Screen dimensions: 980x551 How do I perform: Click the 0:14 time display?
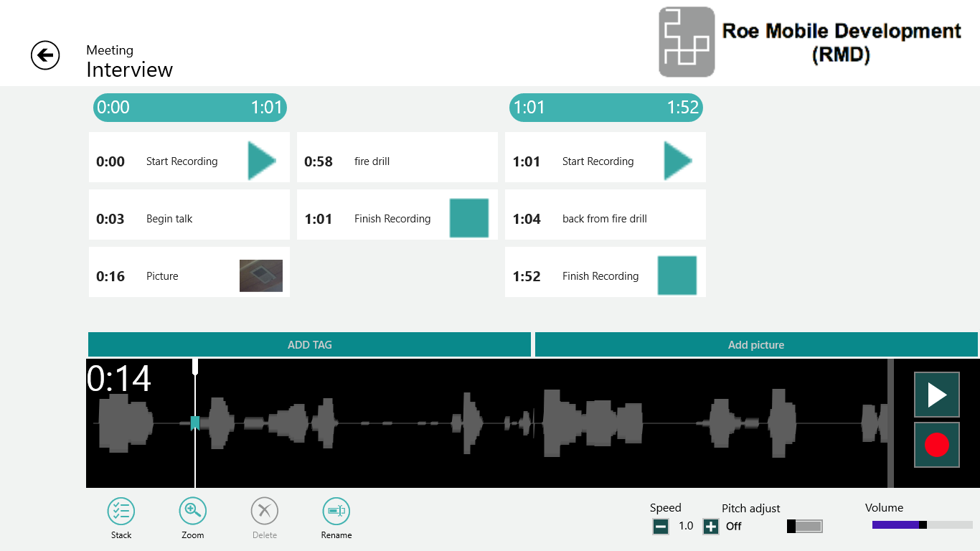(119, 378)
